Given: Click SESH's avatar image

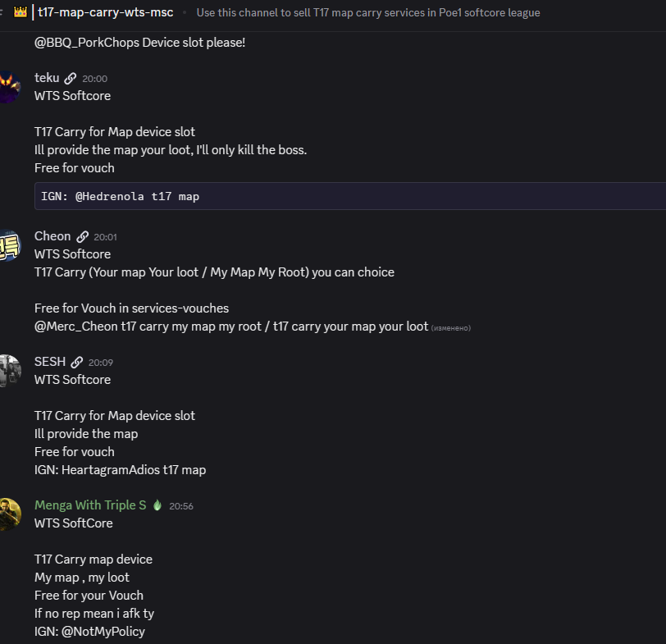Looking at the screenshot, I should 9,371.
